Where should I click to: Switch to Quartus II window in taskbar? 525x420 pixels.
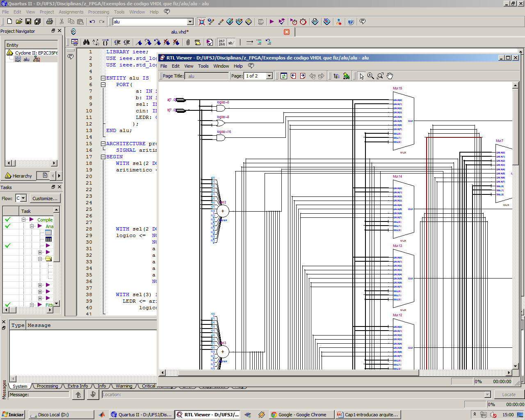click(x=142, y=415)
